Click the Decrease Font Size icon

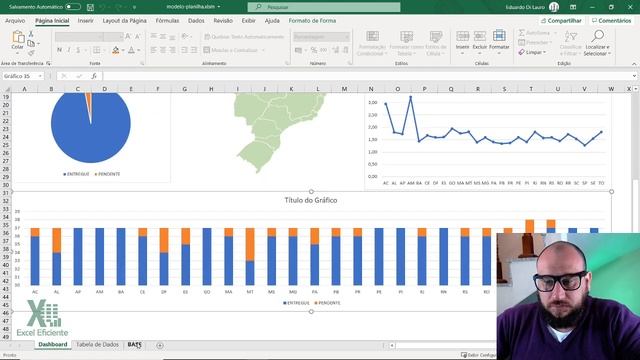(138, 37)
